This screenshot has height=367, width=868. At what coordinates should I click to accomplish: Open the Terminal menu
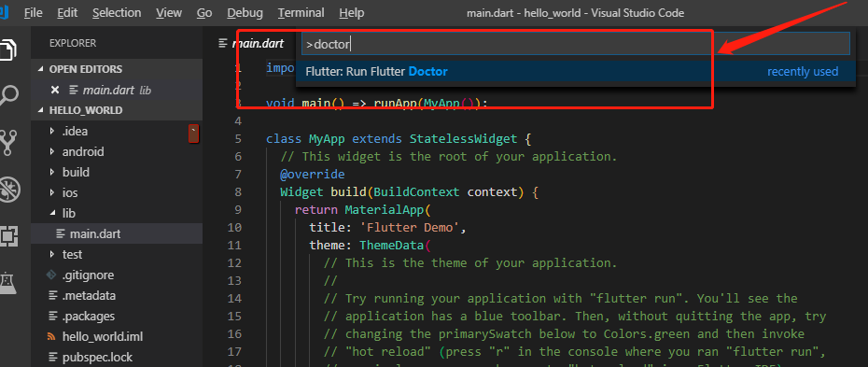coord(301,13)
